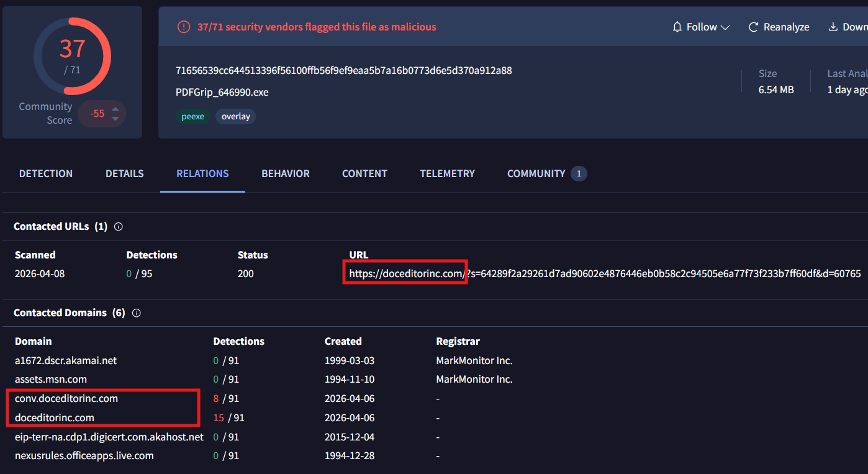Viewport: 868px width, 474px height.
Task: Open domain nexusrules.officeapps.live.com
Action: coord(84,456)
